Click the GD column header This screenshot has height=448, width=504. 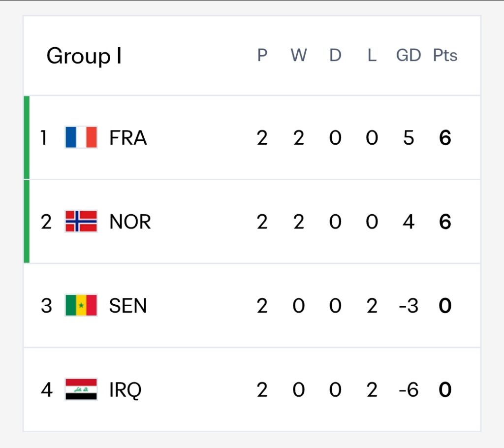(x=408, y=55)
